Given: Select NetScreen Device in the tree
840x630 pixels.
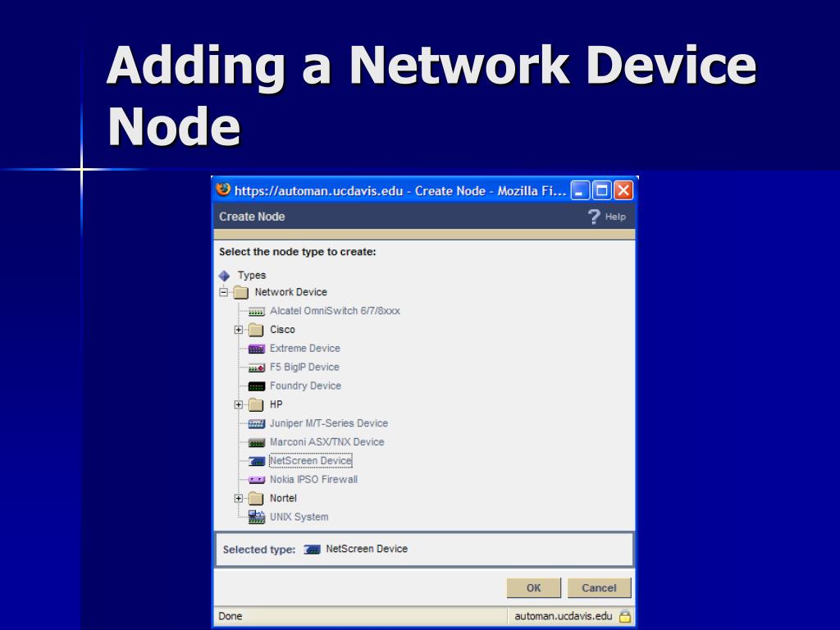Looking at the screenshot, I should point(311,461).
